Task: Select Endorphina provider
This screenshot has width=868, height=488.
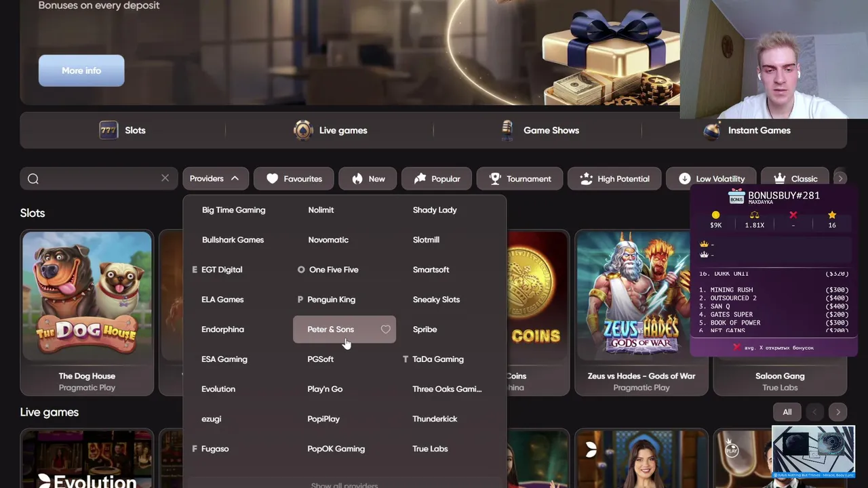Action: pyautogui.click(x=222, y=329)
